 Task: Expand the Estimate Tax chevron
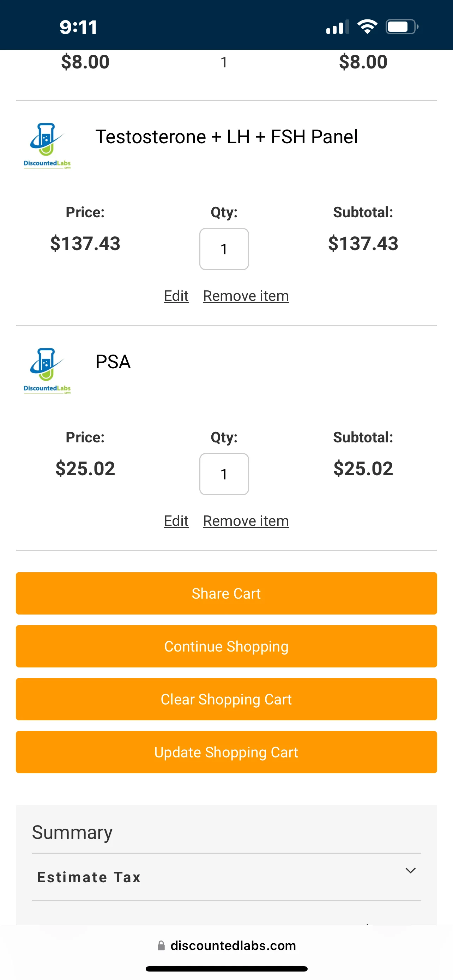410,870
